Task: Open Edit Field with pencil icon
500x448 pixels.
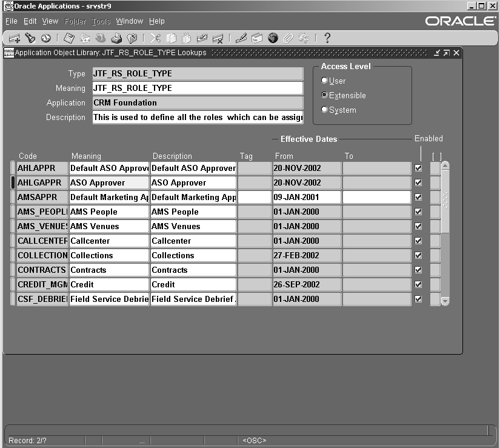Action: tap(241, 38)
